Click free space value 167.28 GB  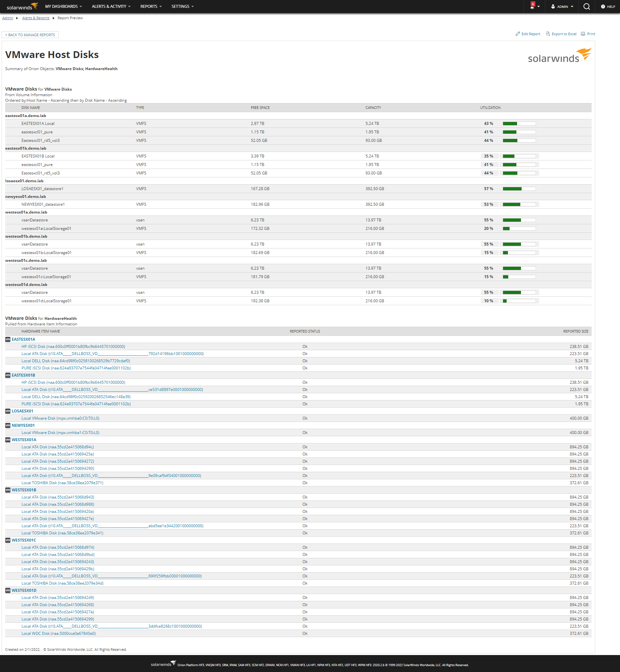click(x=260, y=189)
